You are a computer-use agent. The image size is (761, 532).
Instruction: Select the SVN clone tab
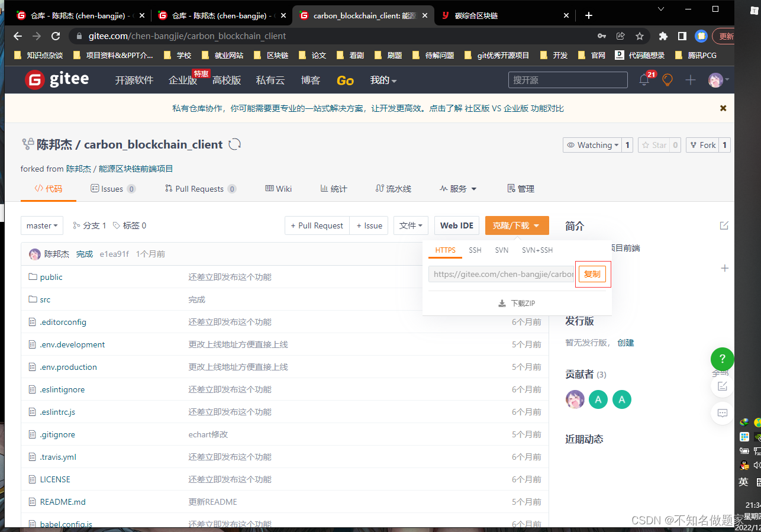pos(502,250)
